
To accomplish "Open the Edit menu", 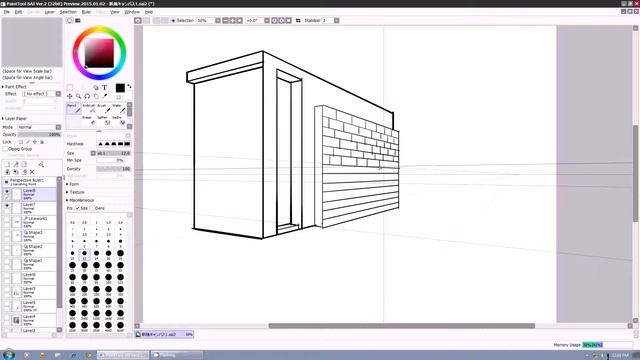I will [18, 12].
